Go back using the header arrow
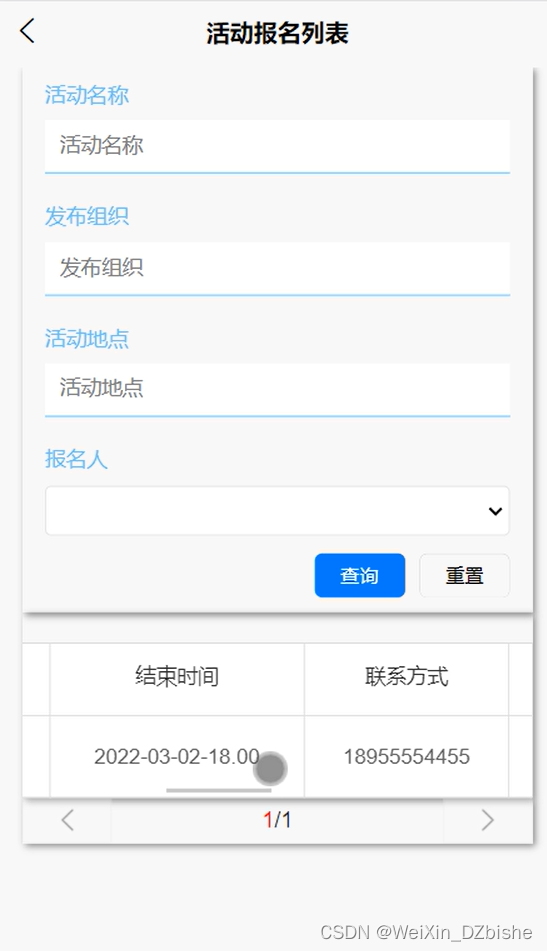Screen dimensions: 547x951 click(x=27, y=31)
